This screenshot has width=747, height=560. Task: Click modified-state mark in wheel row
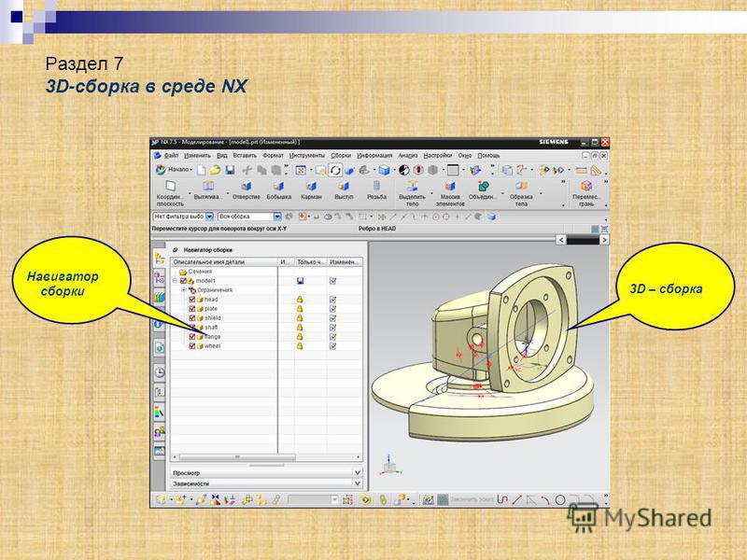coord(332,346)
